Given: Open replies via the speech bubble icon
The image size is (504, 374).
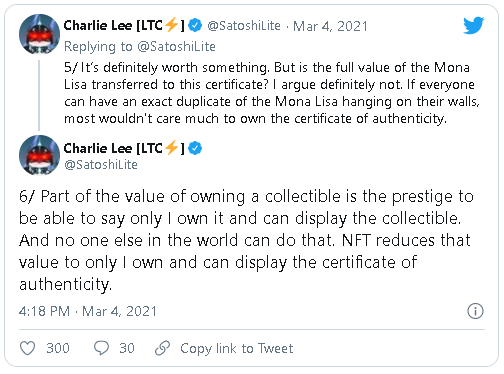Looking at the screenshot, I should (x=101, y=348).
